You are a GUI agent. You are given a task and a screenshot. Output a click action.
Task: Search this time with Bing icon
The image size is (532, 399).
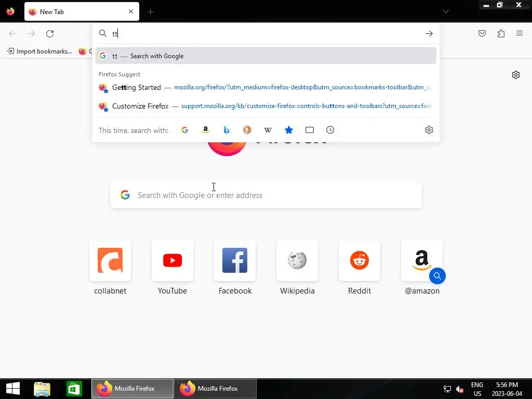pyautogui.click(x=227, y=130)
